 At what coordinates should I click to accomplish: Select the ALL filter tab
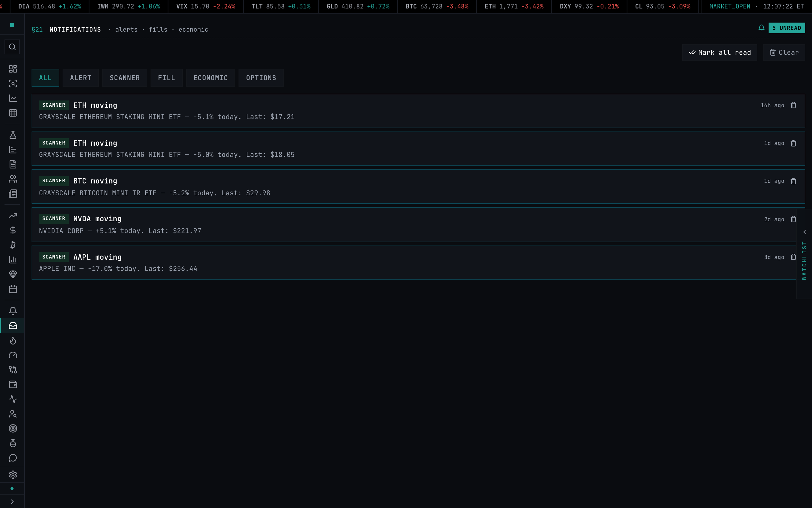click(x=45, y=78)
